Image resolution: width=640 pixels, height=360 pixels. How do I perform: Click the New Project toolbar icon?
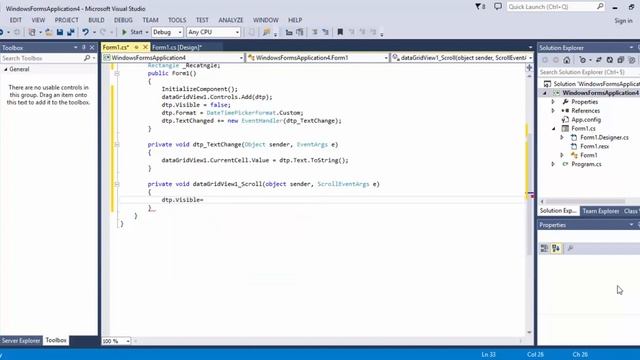click(32, 32)
